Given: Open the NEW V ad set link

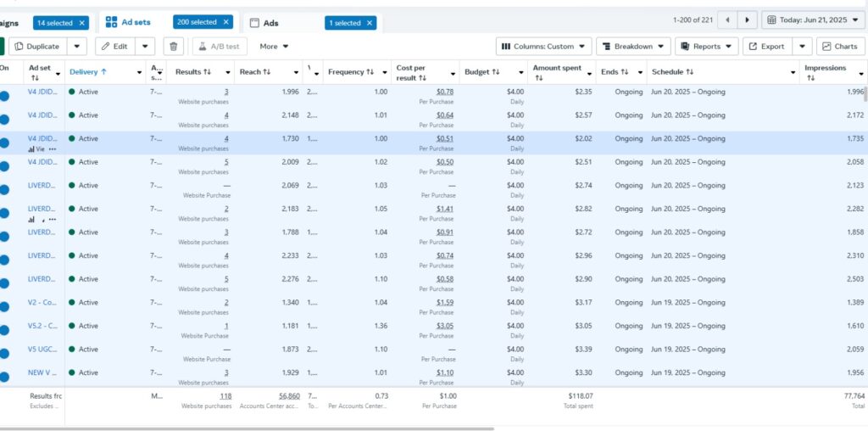Looking at the screenshot, I should (x=42, y=372).
